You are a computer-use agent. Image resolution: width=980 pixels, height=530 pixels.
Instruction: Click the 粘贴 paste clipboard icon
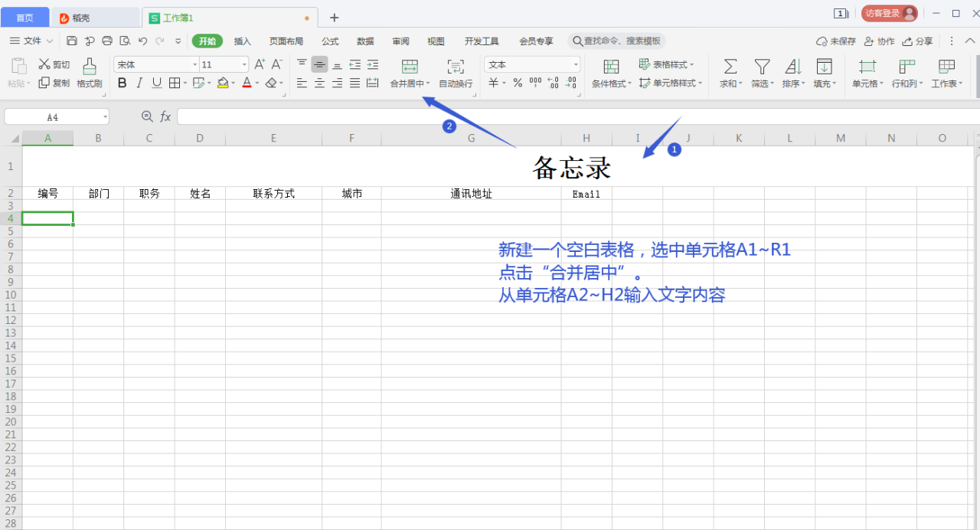(x=19, y=66)
